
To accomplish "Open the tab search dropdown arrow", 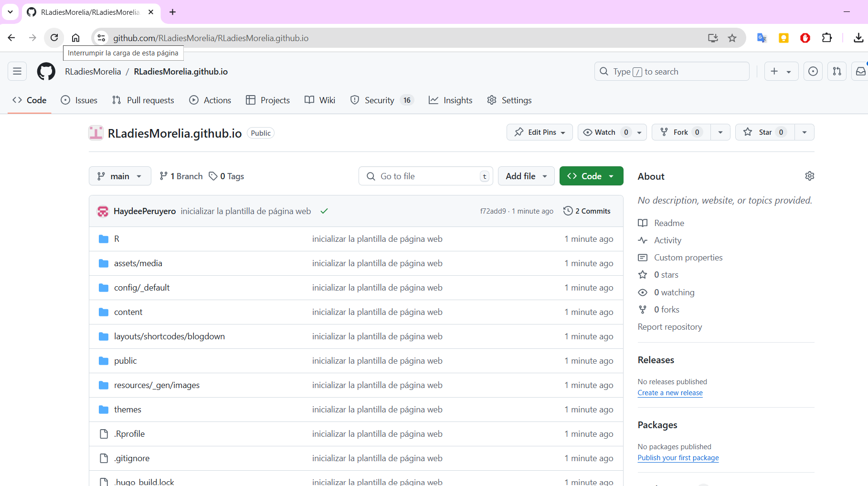I will (10, 12).
